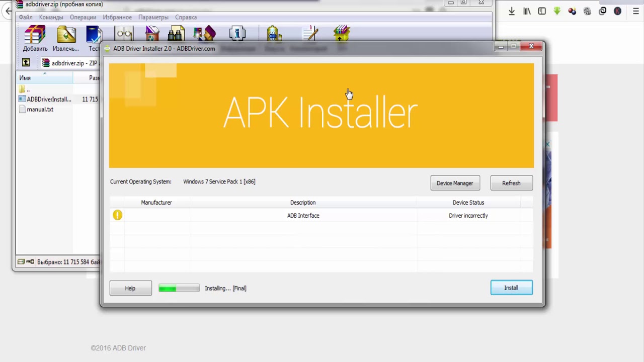Open the Команды menu in WinRAR
Screen dimensions: 644x362
click(x=51, y=17)
